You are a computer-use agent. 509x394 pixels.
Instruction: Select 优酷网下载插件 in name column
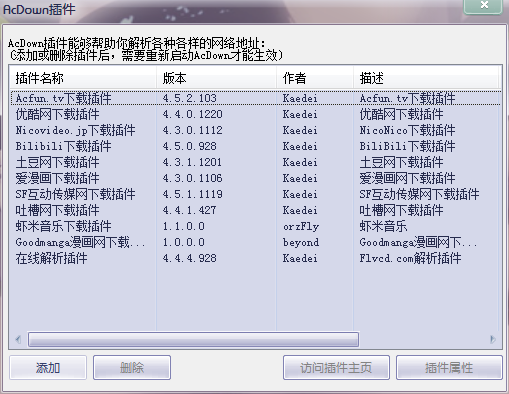coord(57,114)
